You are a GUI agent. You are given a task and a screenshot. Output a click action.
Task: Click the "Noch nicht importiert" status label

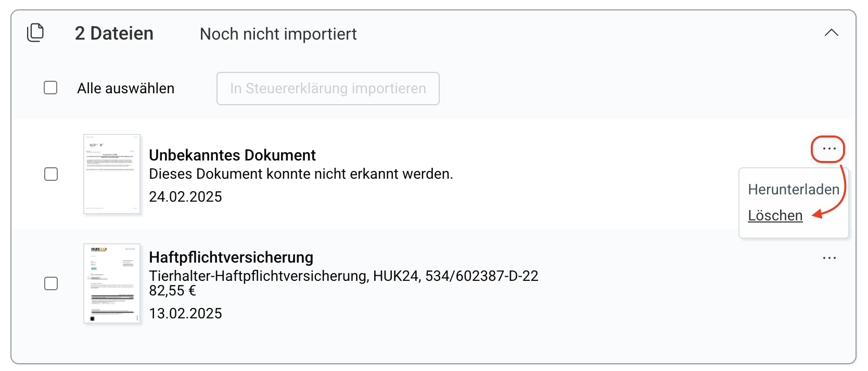click(x=278, y=34)
